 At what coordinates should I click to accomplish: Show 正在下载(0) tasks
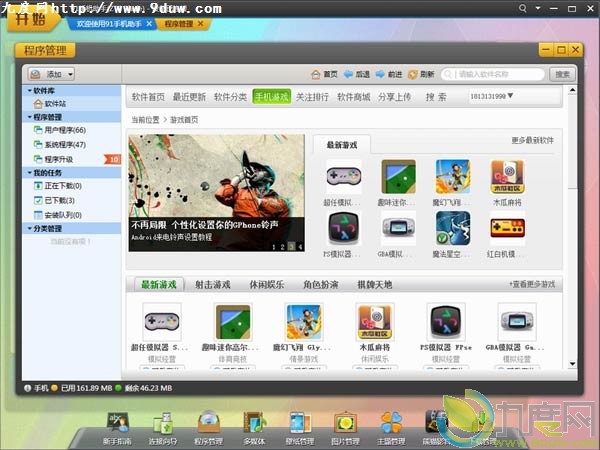(58, 186)
